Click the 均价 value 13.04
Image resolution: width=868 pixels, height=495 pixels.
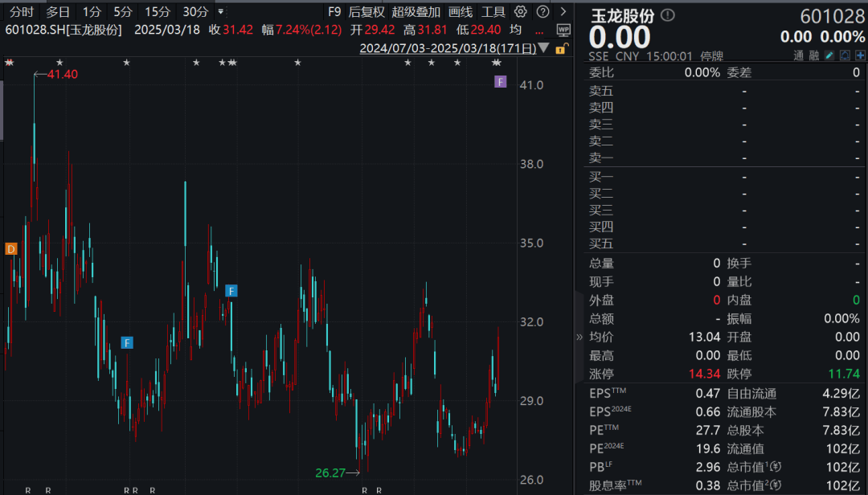[704, 337]
